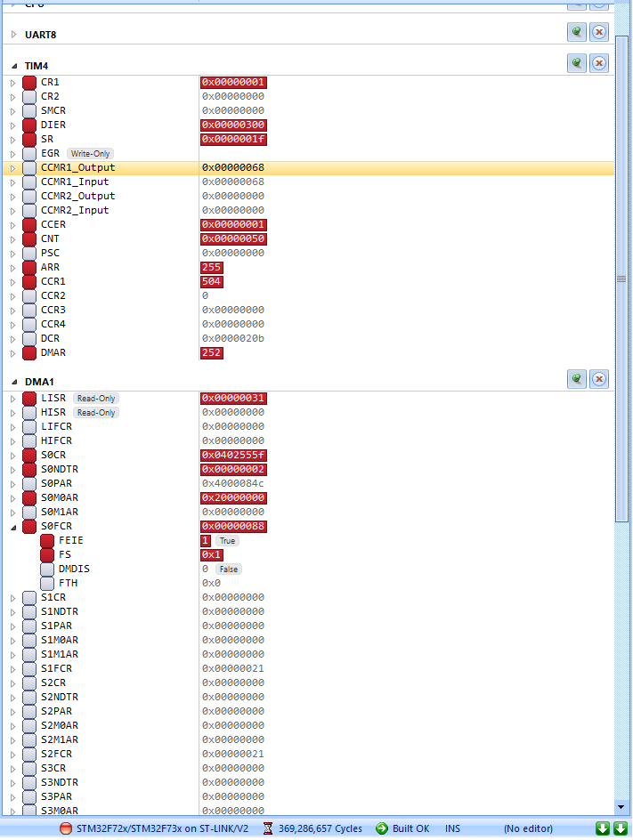Screen dimensions: 633x840
Task: Click the first green download arrow in status bar
Action: click(603, 828)
